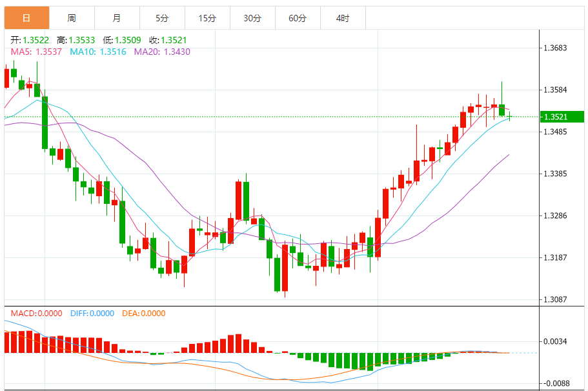Screen dimensions: 588x391
Task: Click the -0.0088 MACD axis label
Action: pos(556,383)
